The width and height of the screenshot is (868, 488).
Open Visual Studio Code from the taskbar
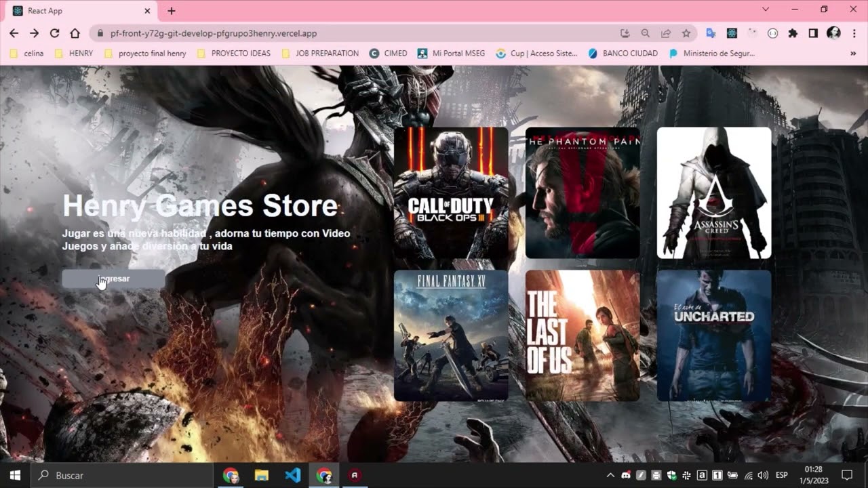tap(293, 475)
